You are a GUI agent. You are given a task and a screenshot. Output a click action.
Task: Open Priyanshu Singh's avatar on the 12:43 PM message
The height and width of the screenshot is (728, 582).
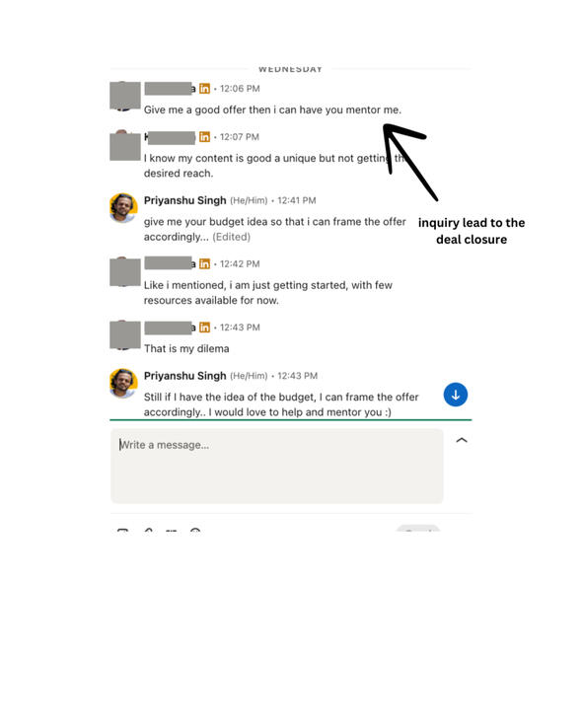pyautogui.click(x=123, y=384)
